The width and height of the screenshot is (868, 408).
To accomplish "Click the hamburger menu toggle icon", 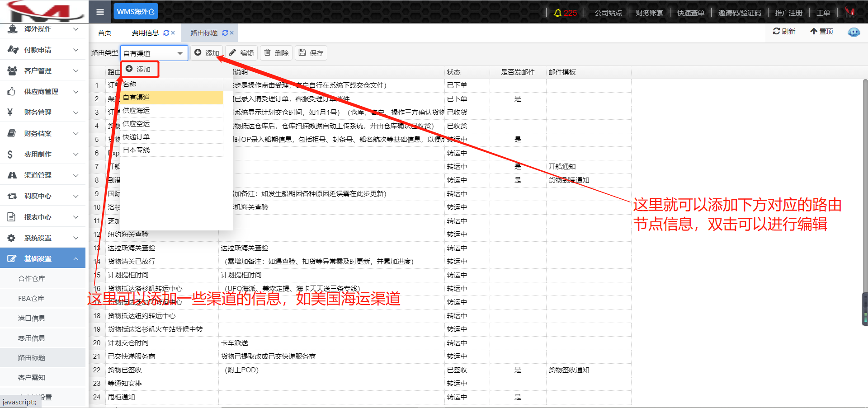I will pos(100,12).
